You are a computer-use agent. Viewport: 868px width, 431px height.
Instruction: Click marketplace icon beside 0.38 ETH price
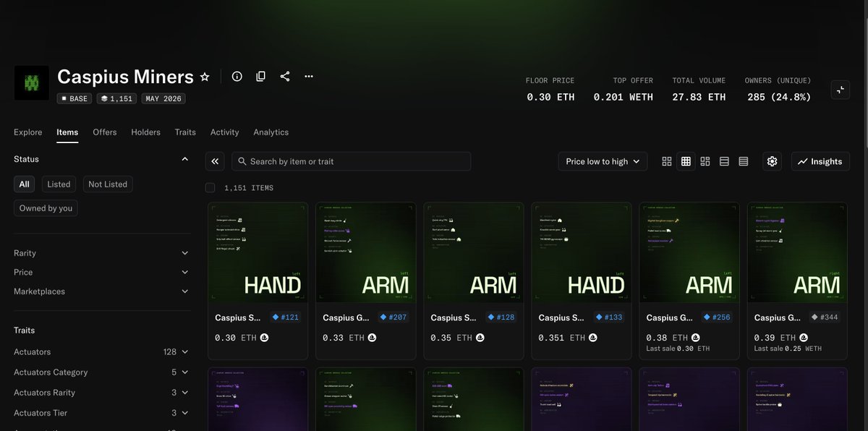point(695,338)
